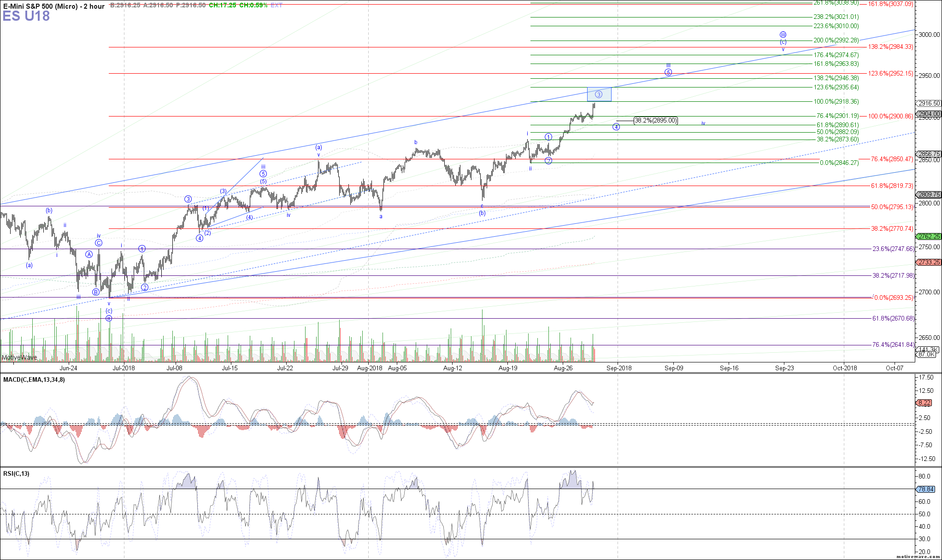Click the red 50.0%(2795.13) level label

point(892,207)
